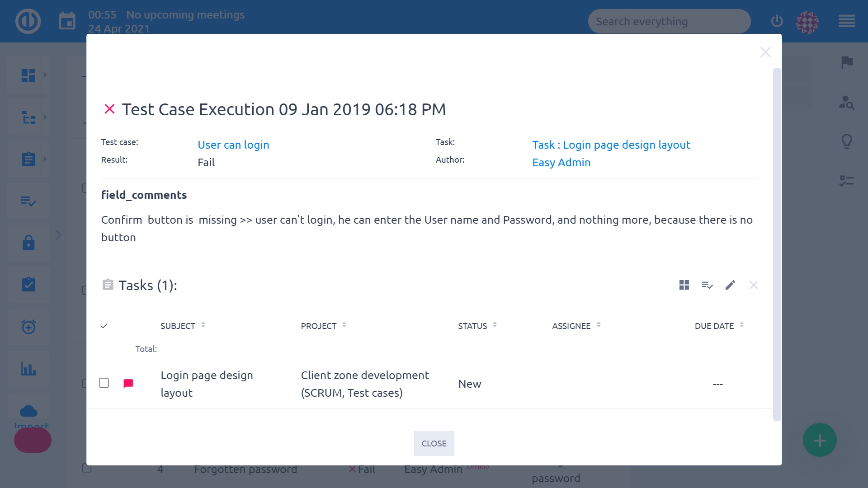Click the pink flag marker beside the task row
The image size is (868, 488).
click(x=128, y=383)
